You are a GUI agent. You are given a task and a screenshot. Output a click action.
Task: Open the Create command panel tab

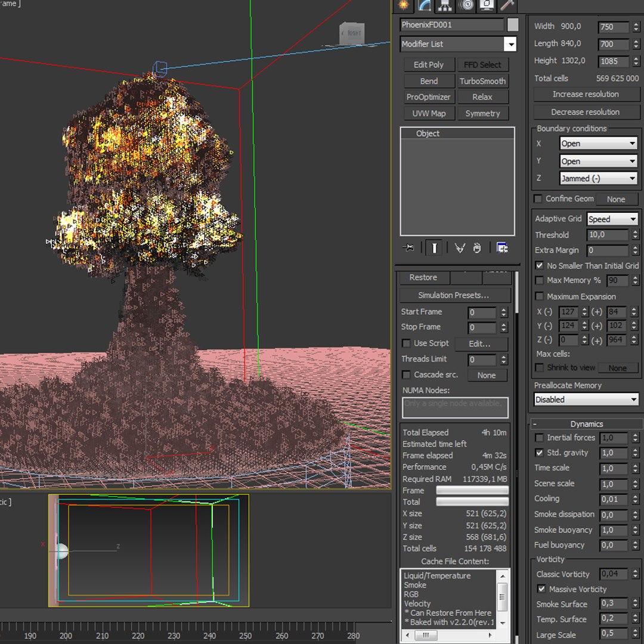404,5
